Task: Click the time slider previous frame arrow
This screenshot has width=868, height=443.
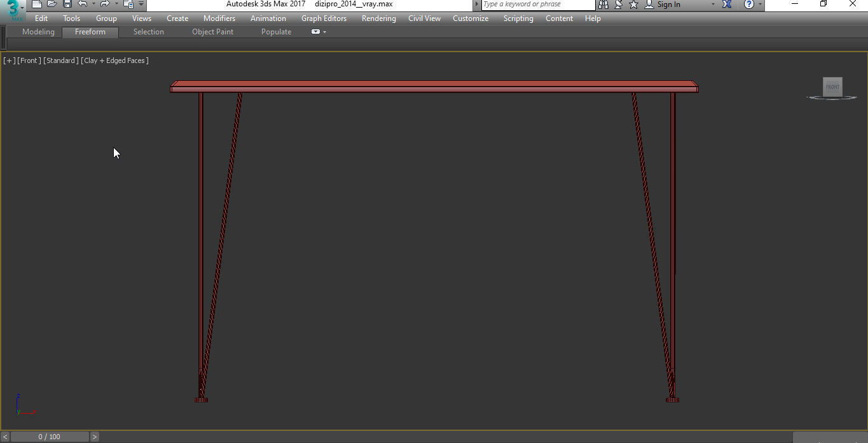Action: [x=5, y=437]
